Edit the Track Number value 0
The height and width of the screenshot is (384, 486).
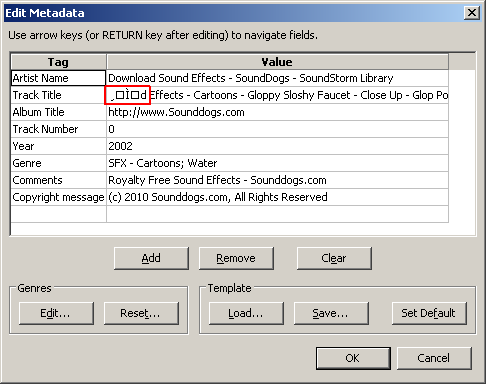[277, 129]
